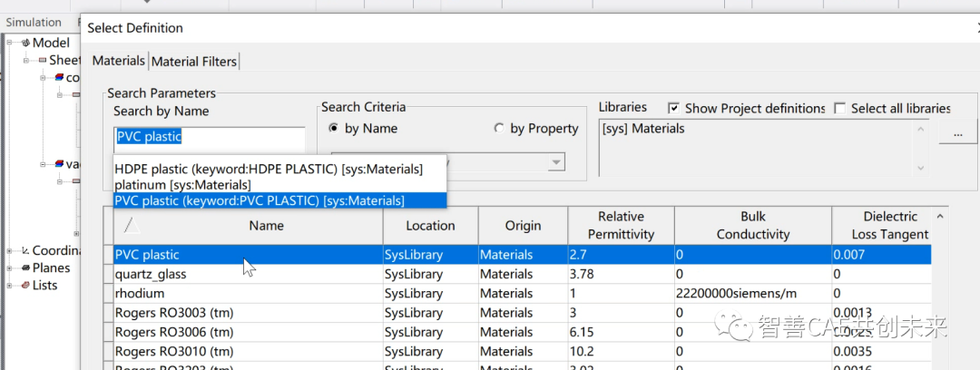Select the Planes icon in tree
Image resolution: width=980 pixels, height=370 pixels.
tap(25, 268)
